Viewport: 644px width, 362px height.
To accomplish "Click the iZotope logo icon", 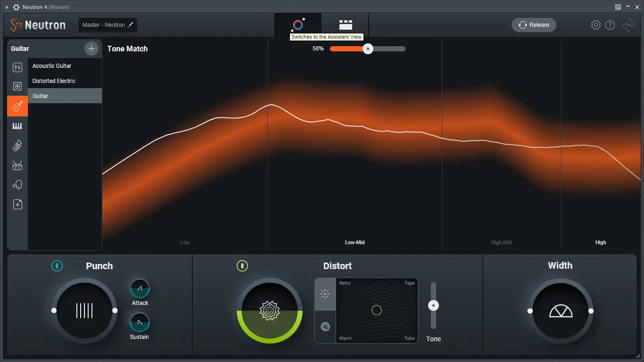I will 629,25.
